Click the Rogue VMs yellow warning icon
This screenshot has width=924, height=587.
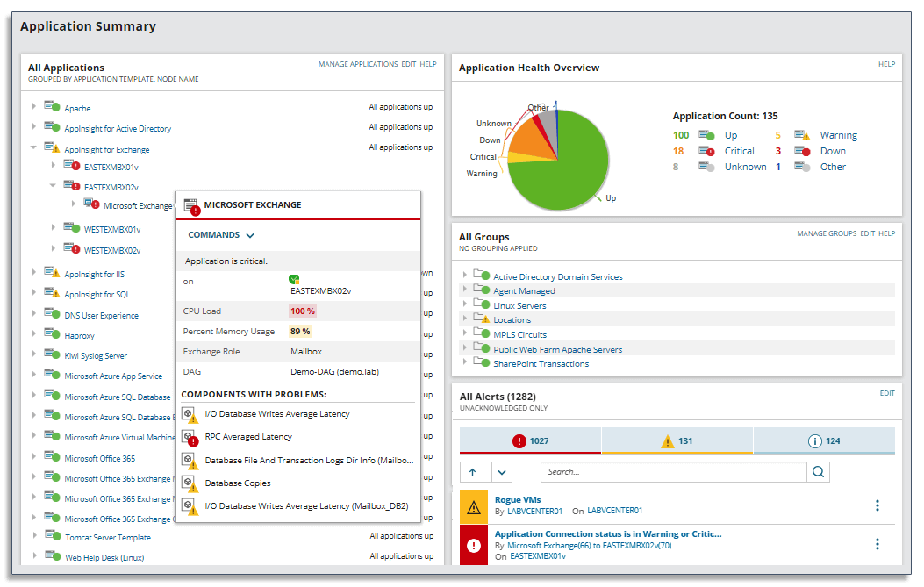coord(474,507)
